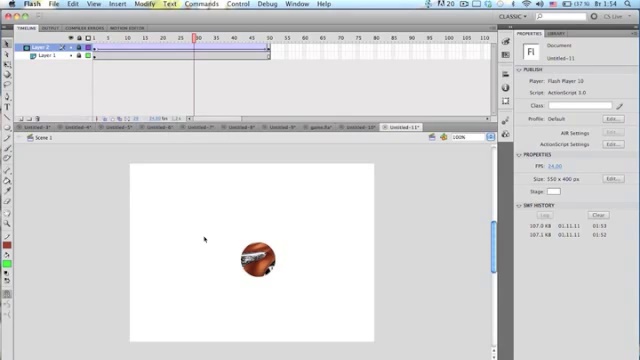
Task: Toggle visibility for all layers header
Action: click(71, 38)
